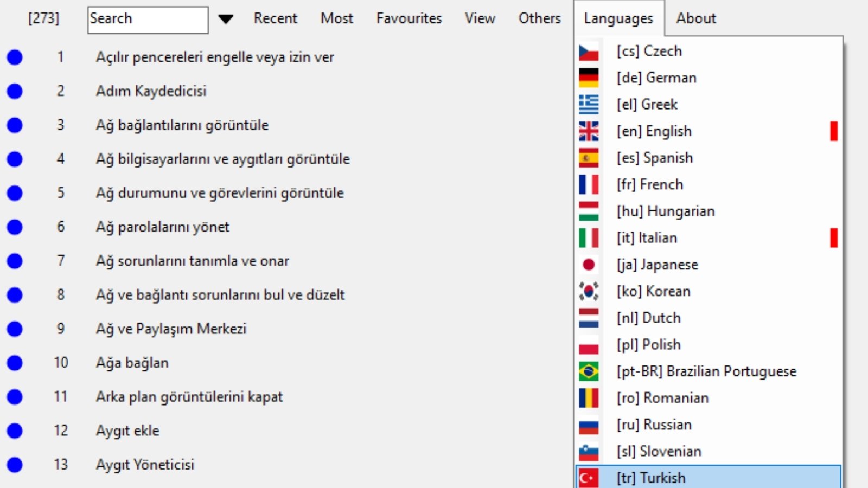The height and width of the screenshot is (488, 868).
Task: Click the Polish flag icon
Action: 589,344
